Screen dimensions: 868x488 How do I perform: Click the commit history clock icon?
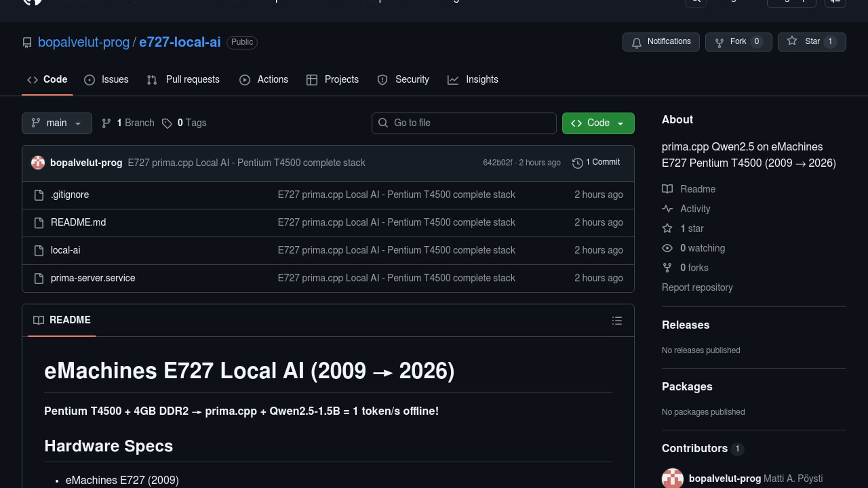coord(577,163)
